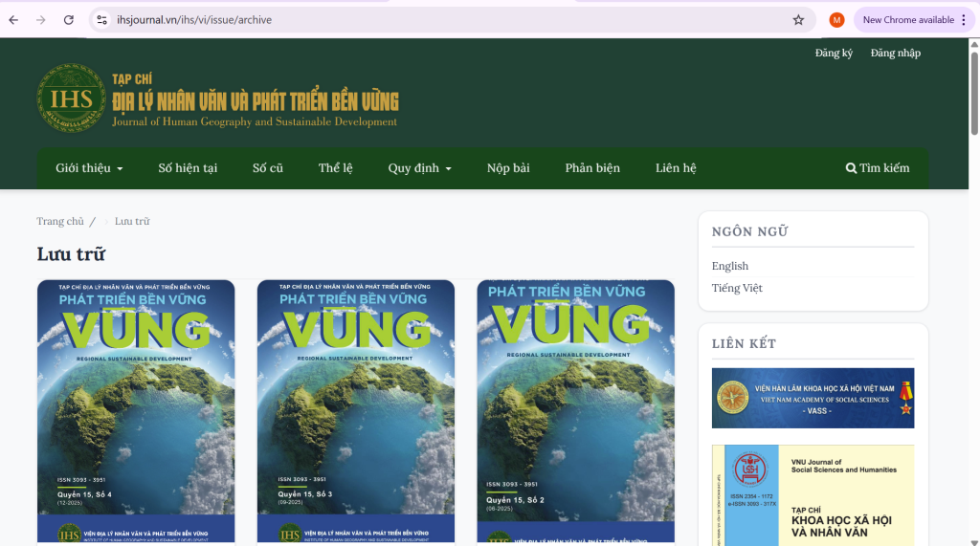Go to Số cũ archive menu item
The width and height of the screenshot is (980, 546).
[x=268, y=168]
